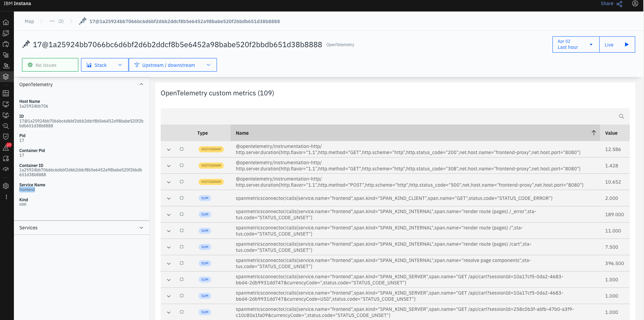This screenshot has width=644, height=320.
Task: Open the Upstream / downstream dropdown
Action: [x=173, y=65]
